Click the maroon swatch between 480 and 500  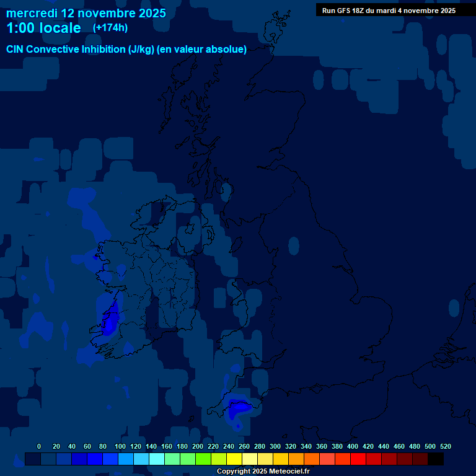click(420, 459)
